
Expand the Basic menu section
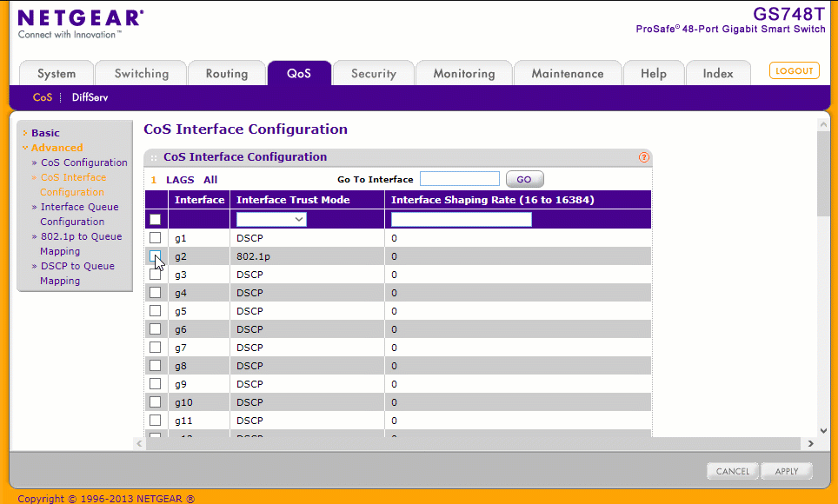[x=45, y=133]
